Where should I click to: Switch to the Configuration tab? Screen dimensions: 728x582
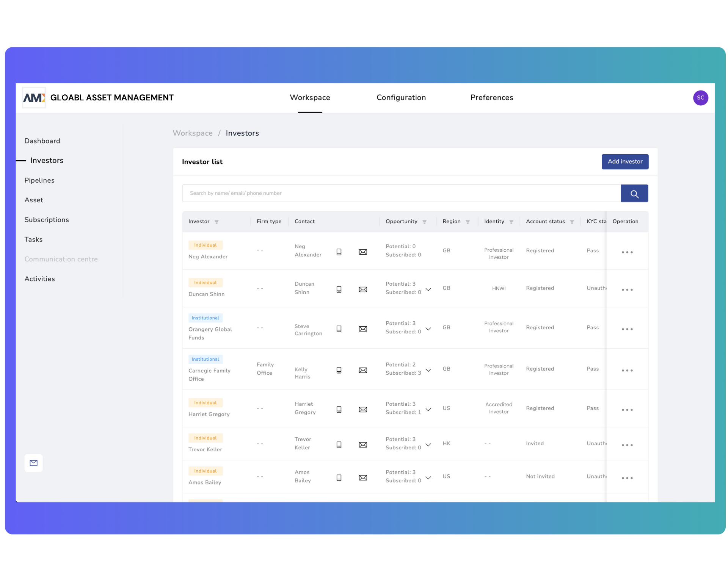pyautogui.click(x=401, y=98)
